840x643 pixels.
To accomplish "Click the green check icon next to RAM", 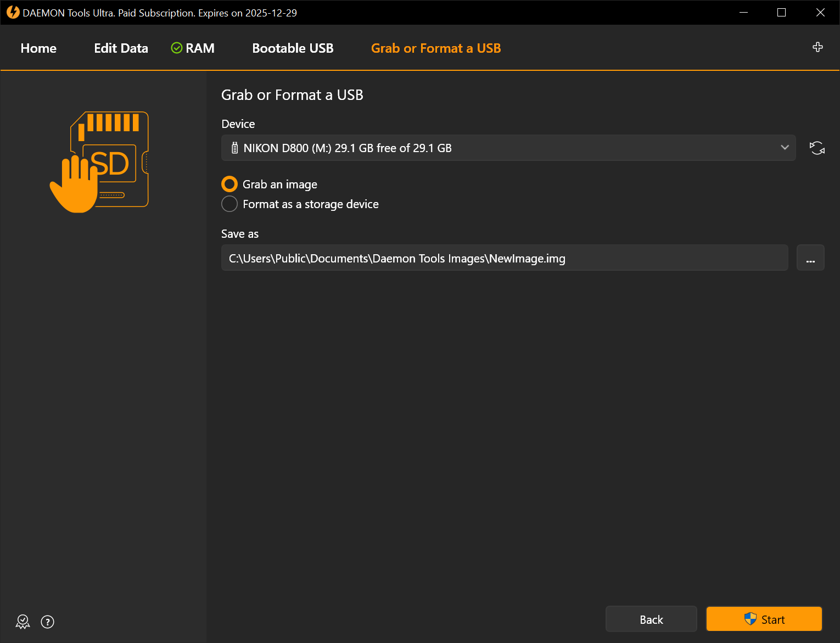I will [x=176, y=48].
